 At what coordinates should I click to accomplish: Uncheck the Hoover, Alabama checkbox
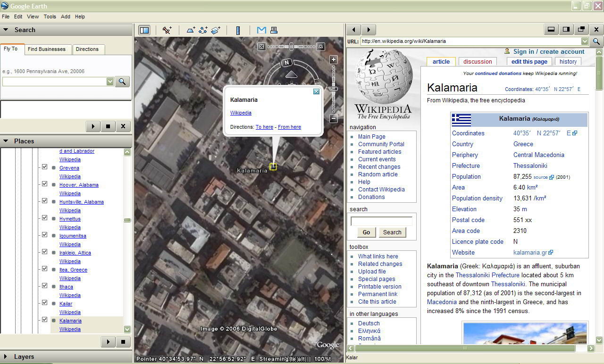(44, 184)
